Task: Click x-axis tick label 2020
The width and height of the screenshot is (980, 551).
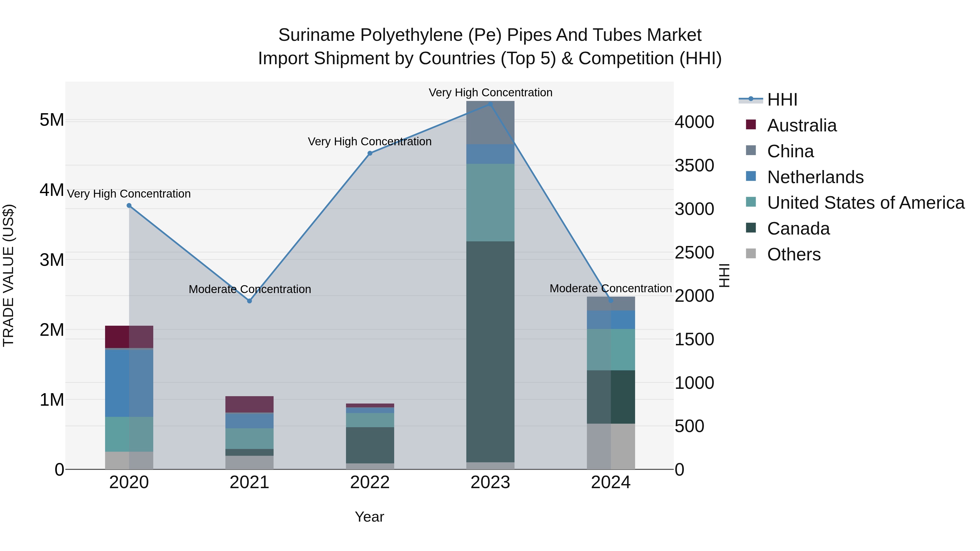Action: pos(129,482)
